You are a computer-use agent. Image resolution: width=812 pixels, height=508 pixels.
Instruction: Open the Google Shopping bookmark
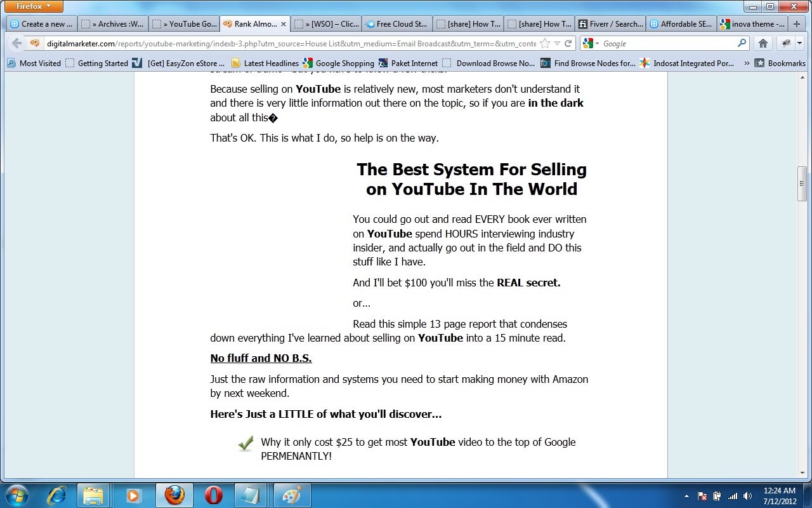(x=339, y=63)
